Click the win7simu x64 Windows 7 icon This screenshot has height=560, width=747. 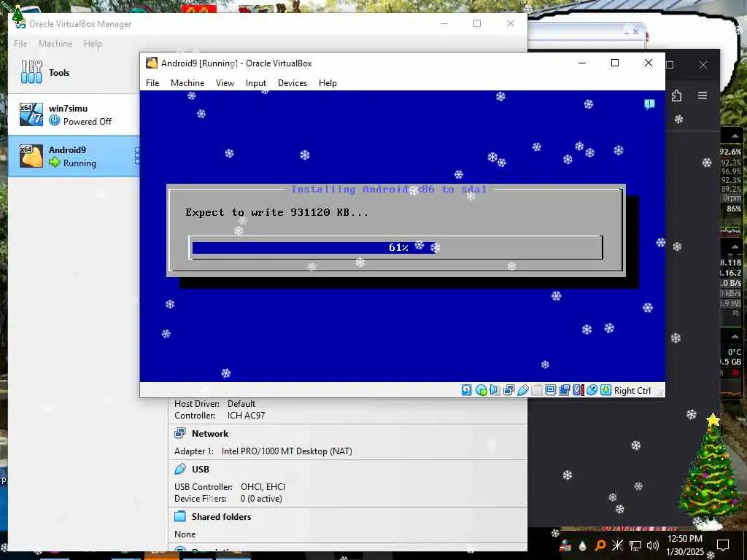[31, 114]
